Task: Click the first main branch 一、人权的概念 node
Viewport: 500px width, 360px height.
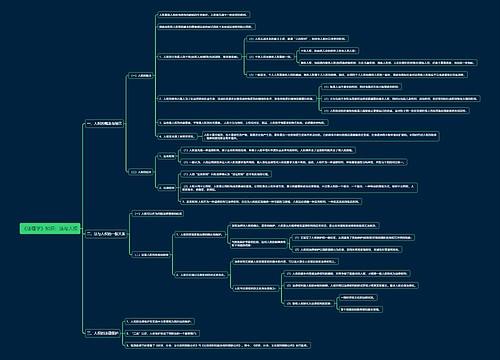Action: 105,123
